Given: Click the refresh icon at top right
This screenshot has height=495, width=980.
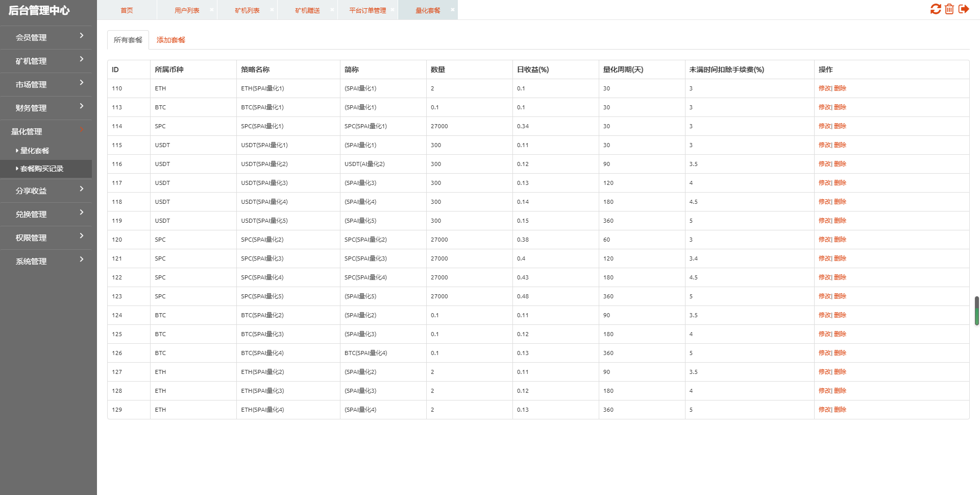Looking at the screenshot, I should [936, 9].
